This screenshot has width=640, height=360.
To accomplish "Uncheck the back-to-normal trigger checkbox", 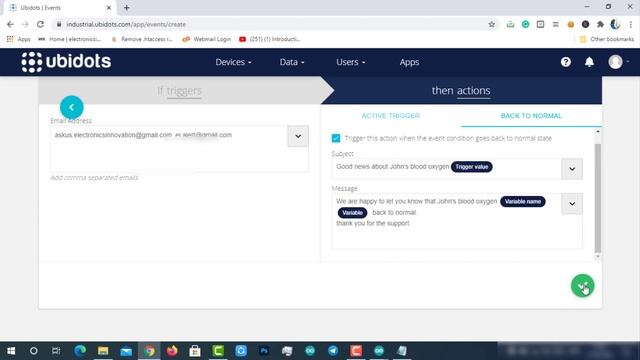I will click(336, 138).
